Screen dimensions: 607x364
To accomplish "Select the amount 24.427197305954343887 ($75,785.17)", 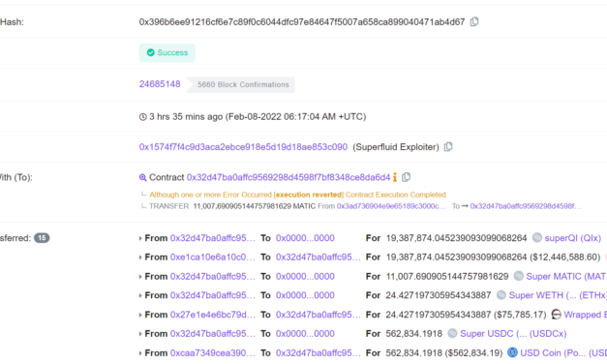I will (466, 315).
